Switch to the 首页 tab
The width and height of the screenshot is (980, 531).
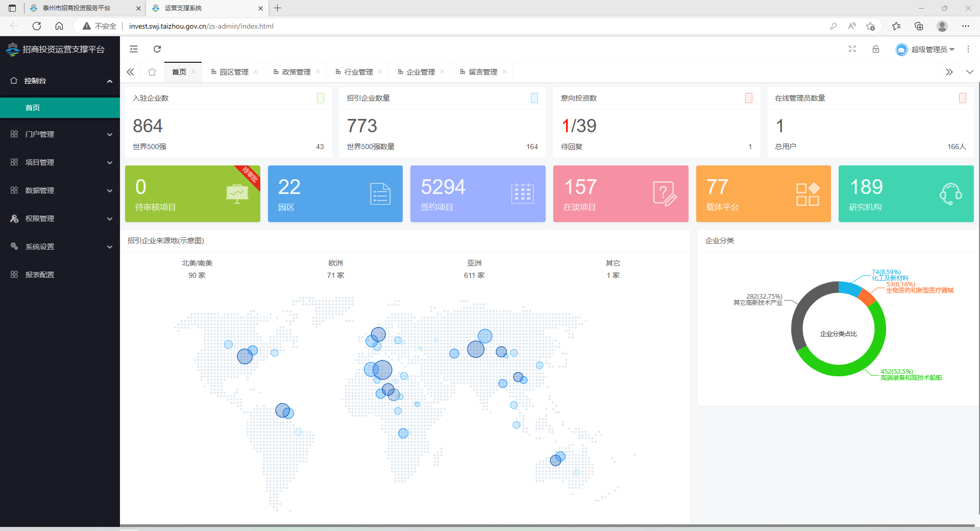pyautogui.click(x=179, y=72)
